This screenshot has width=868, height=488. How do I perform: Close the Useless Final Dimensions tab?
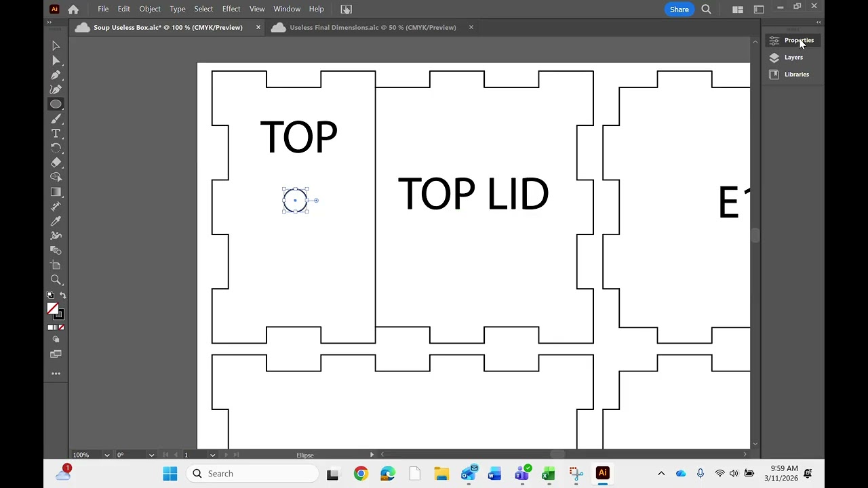tap(471, 28)
